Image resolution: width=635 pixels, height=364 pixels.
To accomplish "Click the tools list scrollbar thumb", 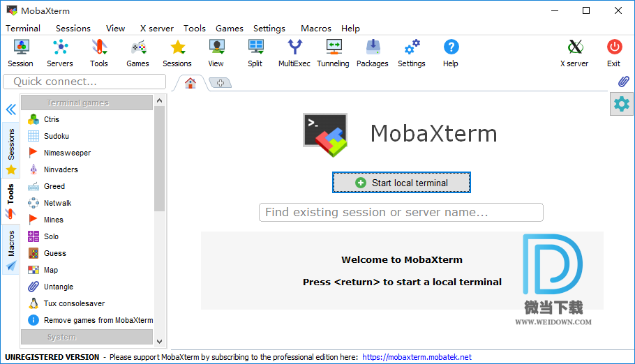I will tap(160, 158).
